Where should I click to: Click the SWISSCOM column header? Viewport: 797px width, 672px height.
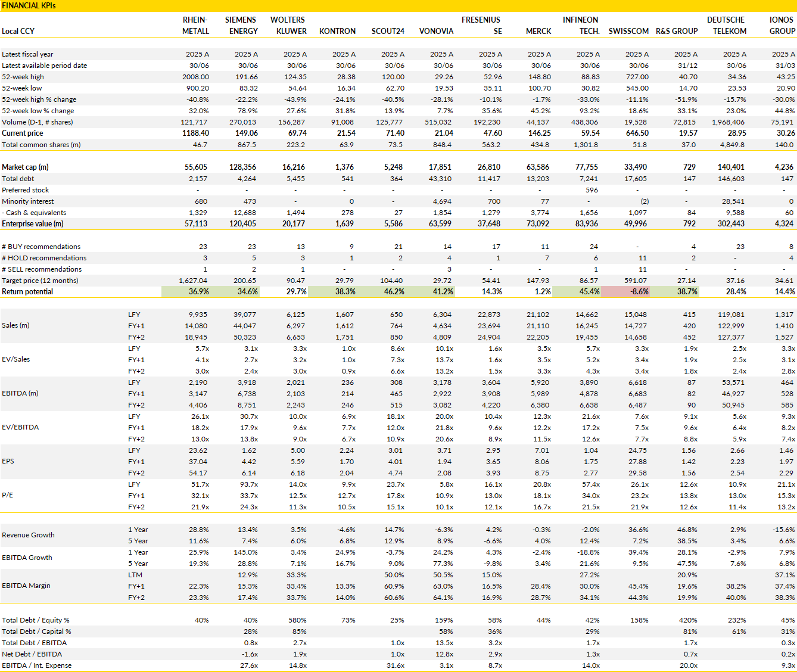(628, 31)
